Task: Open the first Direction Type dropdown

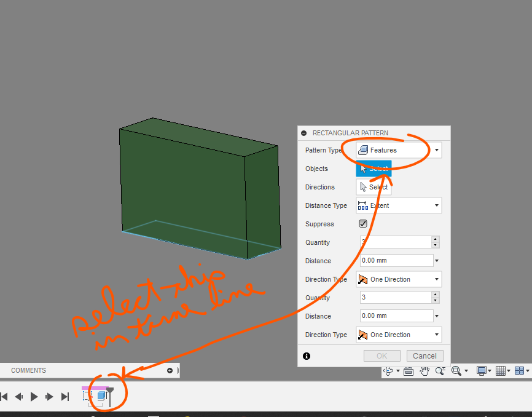Action: coord(399,279)
